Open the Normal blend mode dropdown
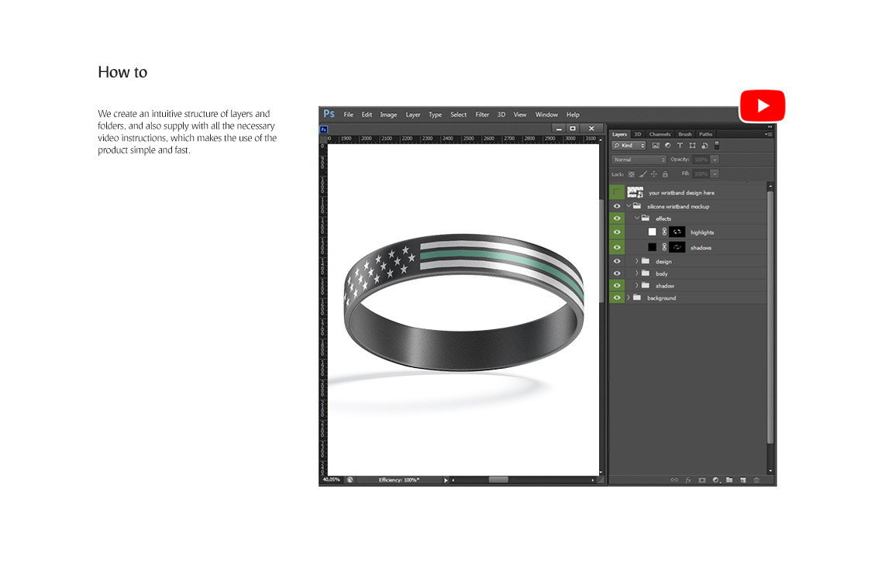 tap(639, 160)
